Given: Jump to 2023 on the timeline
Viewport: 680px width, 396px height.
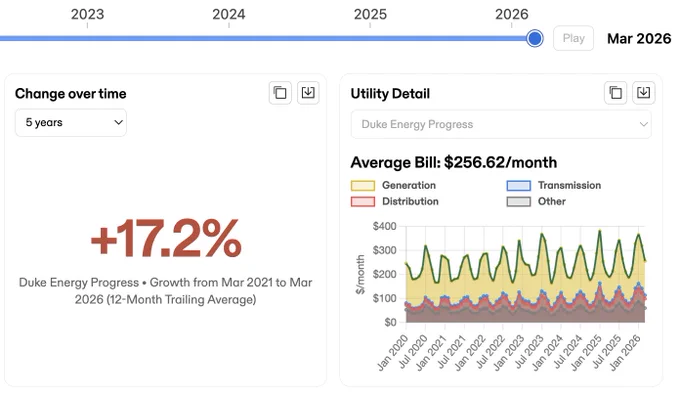Looking at the screenshot, I should pyautogui.click(x=88, y=14).
